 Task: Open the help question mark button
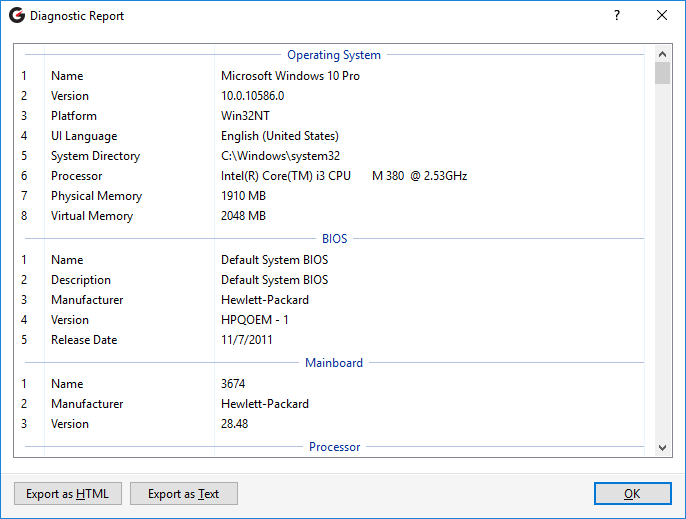point(617,15)
